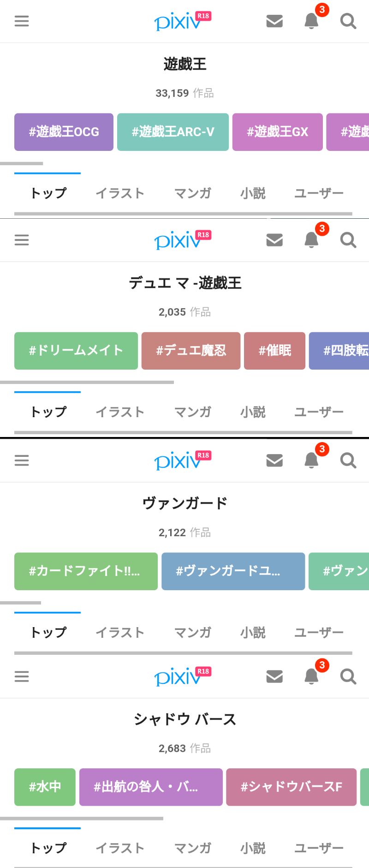The image size is (369, 868).
Task: Open the hamburger menu above the 遊戯王 title
Action: pyautogui.click(x=22, y=21)
